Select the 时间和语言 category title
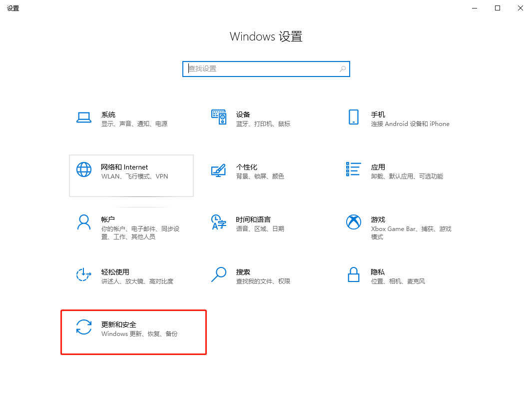 point(253,219)
